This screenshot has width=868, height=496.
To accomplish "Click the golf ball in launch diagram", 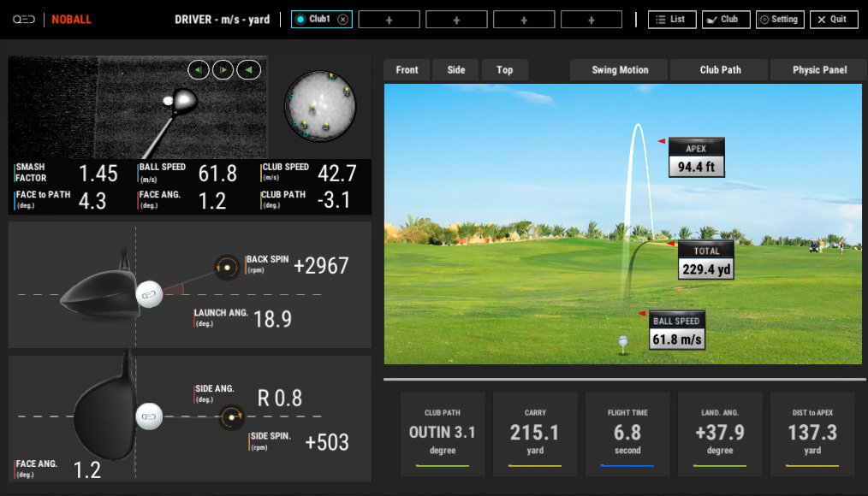I will (149, 294).
